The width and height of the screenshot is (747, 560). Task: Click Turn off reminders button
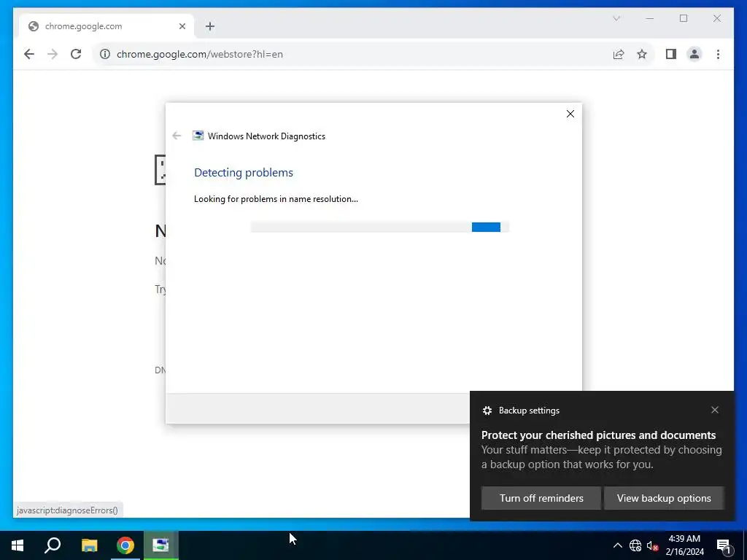541,498
